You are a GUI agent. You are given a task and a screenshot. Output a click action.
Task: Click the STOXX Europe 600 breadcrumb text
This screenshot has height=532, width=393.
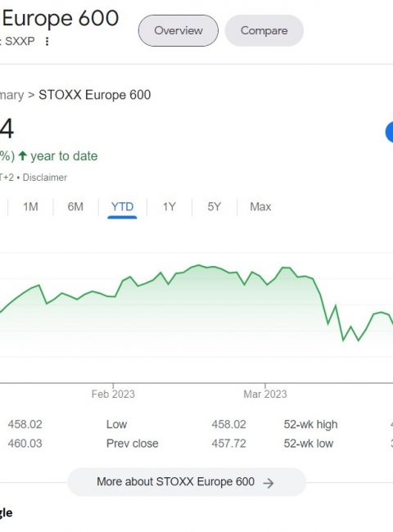tap(95, 95)
